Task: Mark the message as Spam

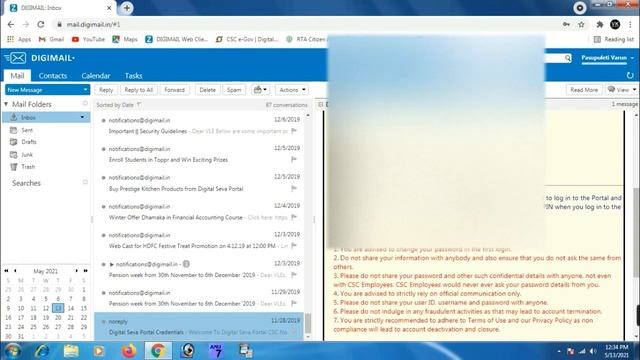Action: pyautogui.click(x=234, y=90)
